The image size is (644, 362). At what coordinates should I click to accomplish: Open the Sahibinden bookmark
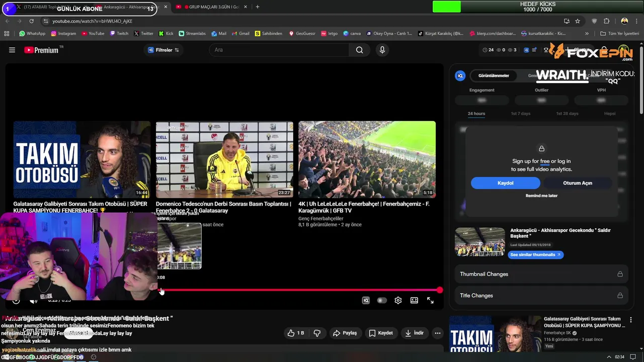[268, 34]
